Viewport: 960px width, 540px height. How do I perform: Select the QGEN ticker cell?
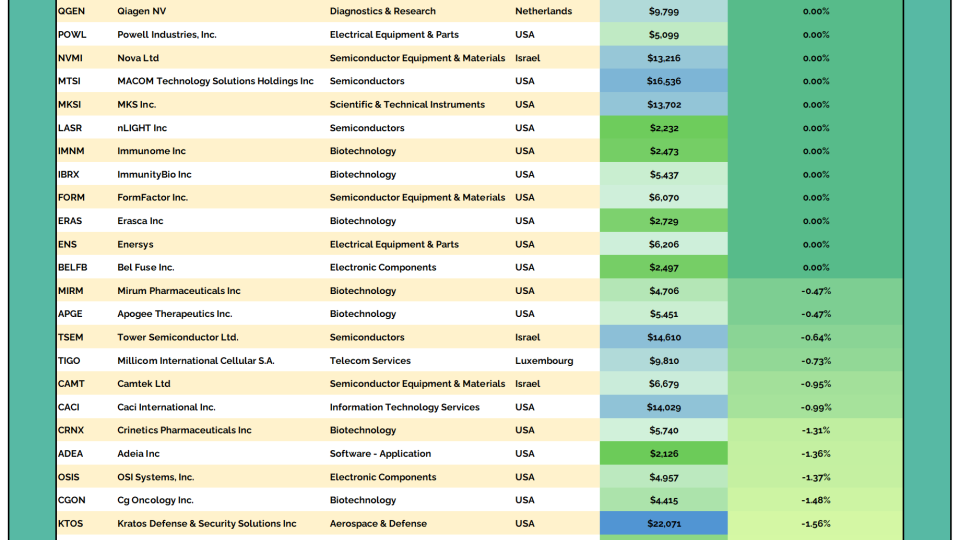coord(71,11)
